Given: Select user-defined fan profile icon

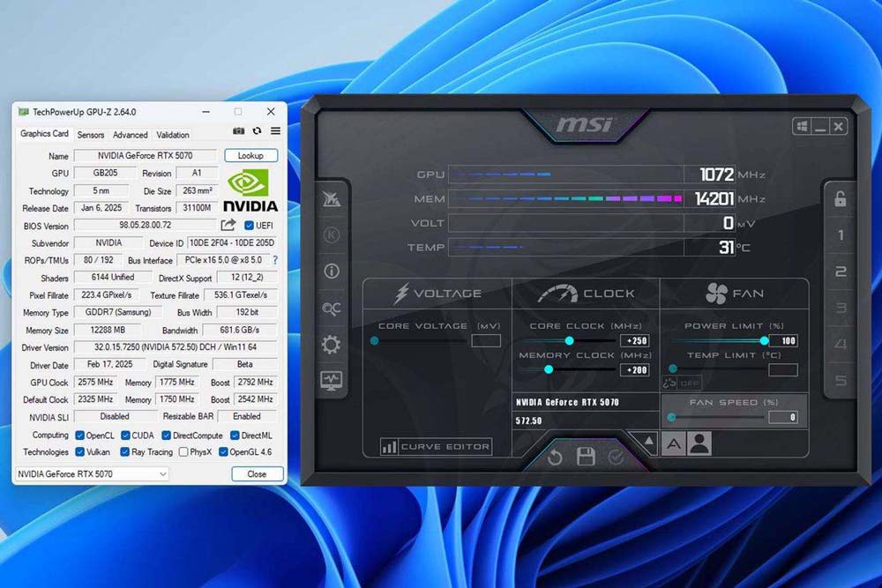Looking at the screenshot, I should [699, 444].
